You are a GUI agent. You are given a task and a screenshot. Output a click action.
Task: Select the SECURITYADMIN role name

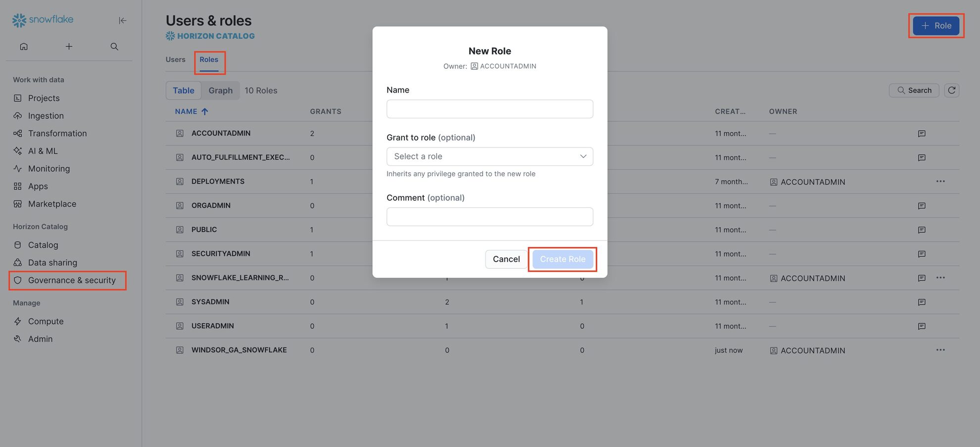point(221,253)
